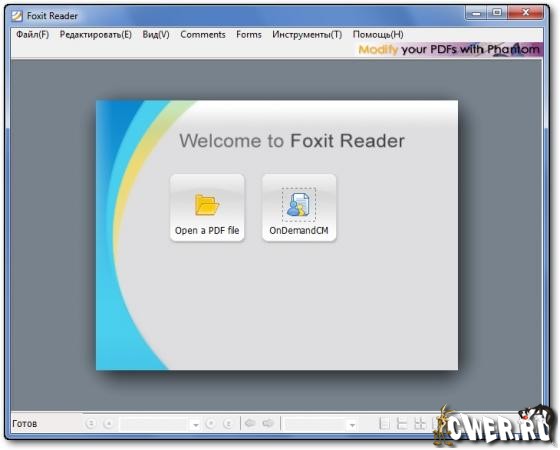560x450 pixels.
Task: Go to next page in status bar
Action: pyautogui.click(x=211, y=424)
